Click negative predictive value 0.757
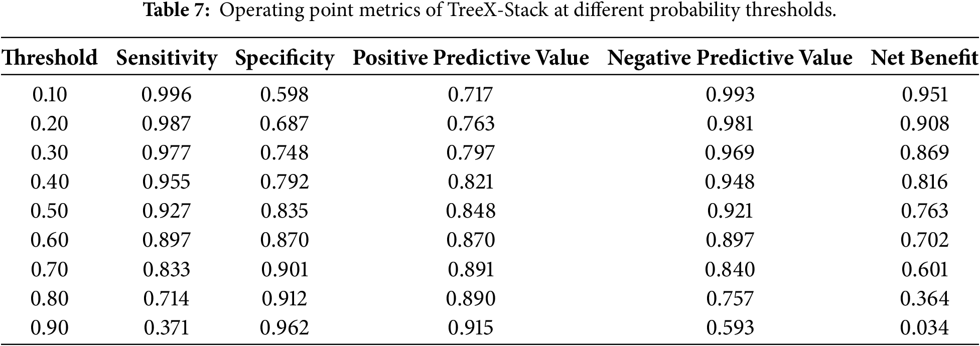980x346 pixels. coord(730,299)
